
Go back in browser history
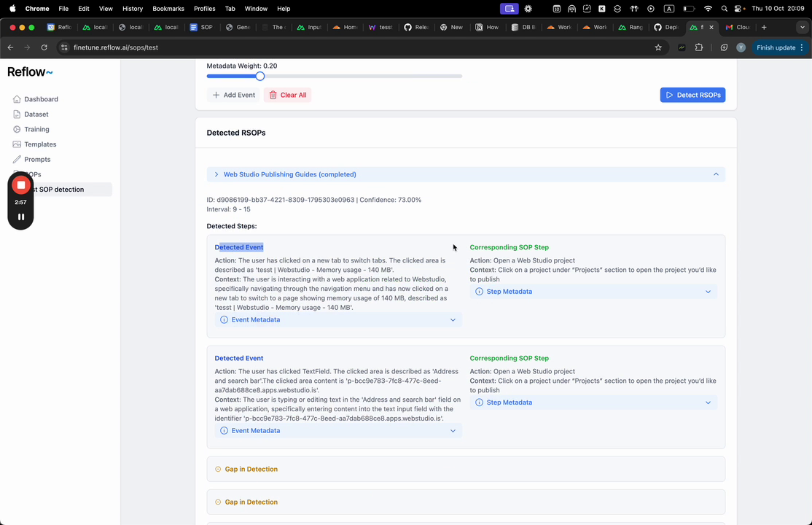[10, 47]
